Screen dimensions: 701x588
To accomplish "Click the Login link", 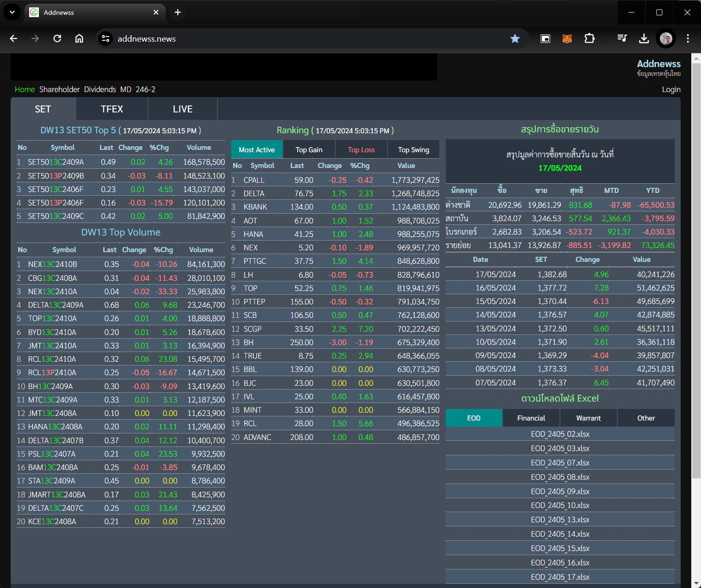I will [671, 89].
